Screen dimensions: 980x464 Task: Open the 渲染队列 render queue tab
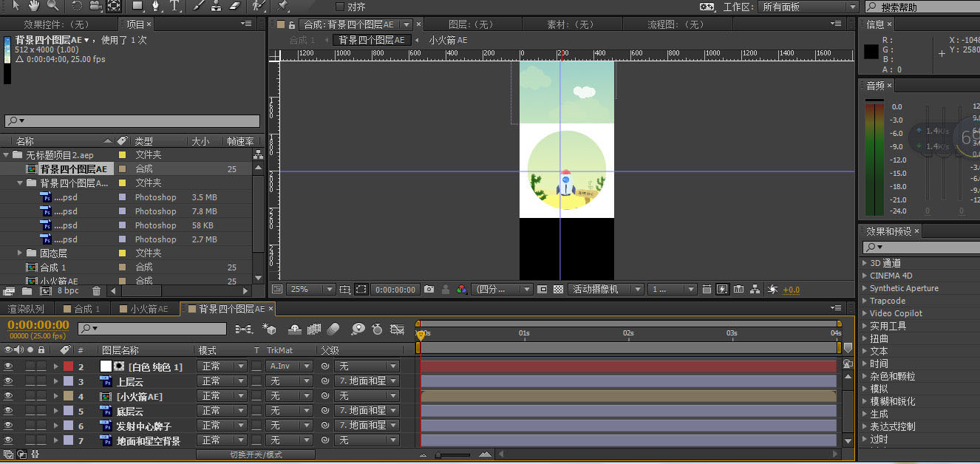click(27, 309)
